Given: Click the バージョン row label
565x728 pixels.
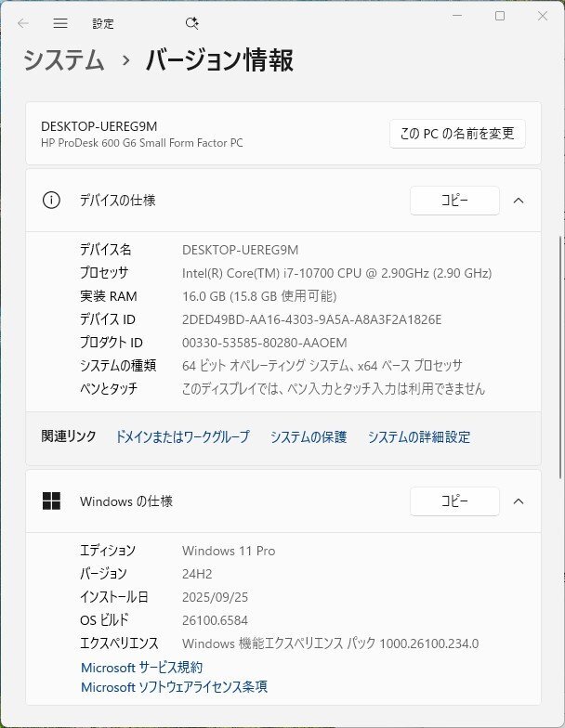Looking at the screenshot, I should pos(103,574).
